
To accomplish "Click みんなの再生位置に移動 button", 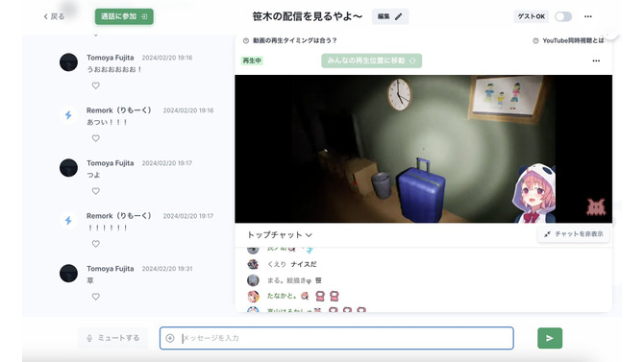I will (371, 60).
